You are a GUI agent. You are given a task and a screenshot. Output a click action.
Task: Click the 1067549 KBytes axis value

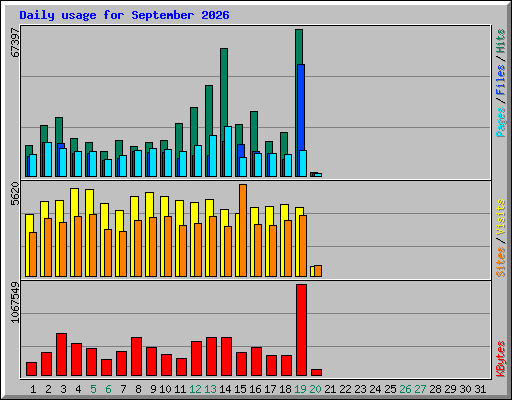pos(15,303)
